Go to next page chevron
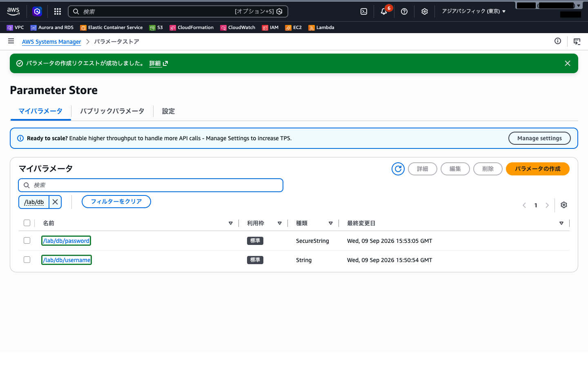Viewport: 588px width, 368px height. [x=547, y=205]
